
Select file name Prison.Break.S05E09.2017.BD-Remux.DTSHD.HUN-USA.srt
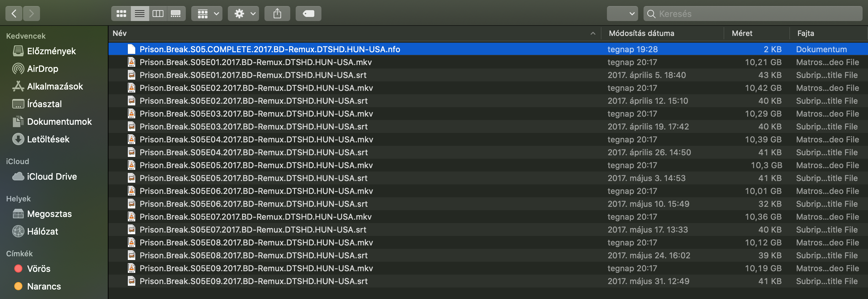[254, 281]
